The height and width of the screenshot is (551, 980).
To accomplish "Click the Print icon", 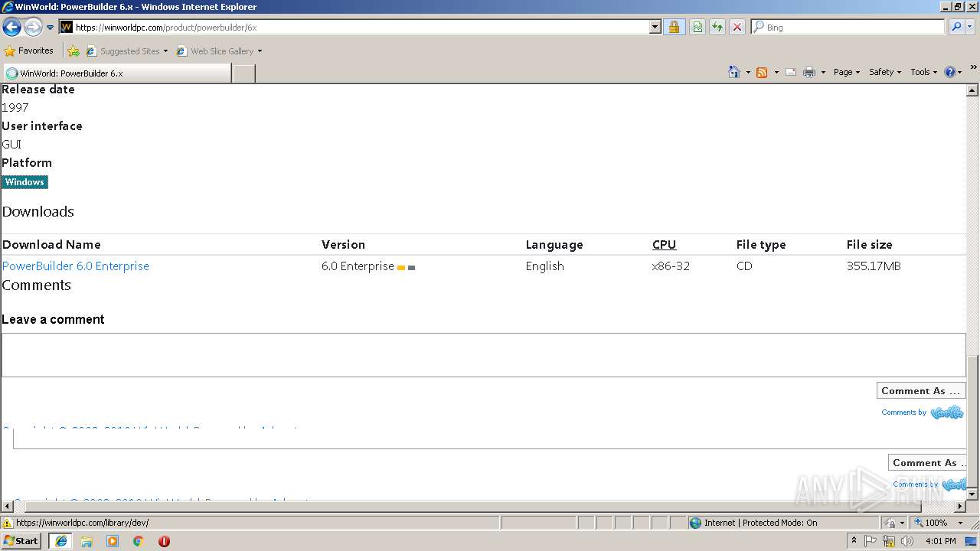I will coord(809,72).
